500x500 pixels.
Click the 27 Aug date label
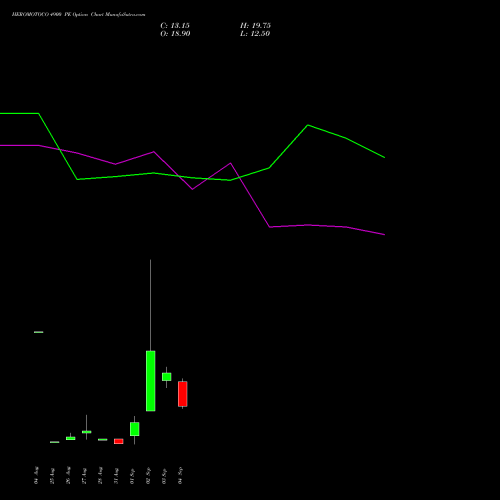(x=84, y=476)
